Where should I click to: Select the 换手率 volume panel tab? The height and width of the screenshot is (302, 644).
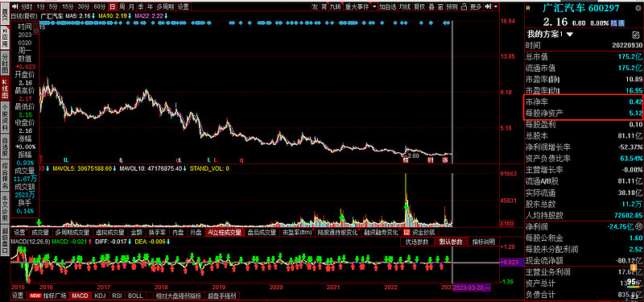[157, 232]
